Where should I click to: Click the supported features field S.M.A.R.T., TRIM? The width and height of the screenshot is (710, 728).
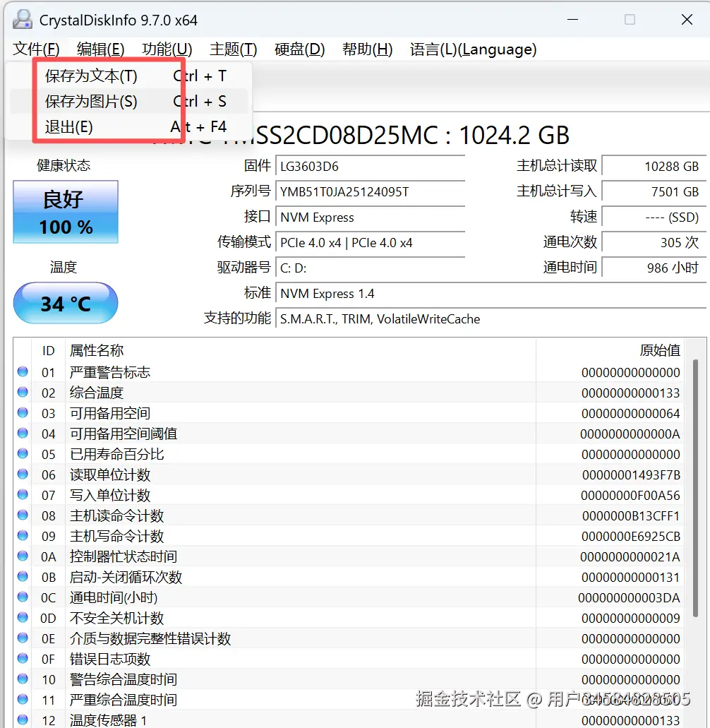[491, 319]
